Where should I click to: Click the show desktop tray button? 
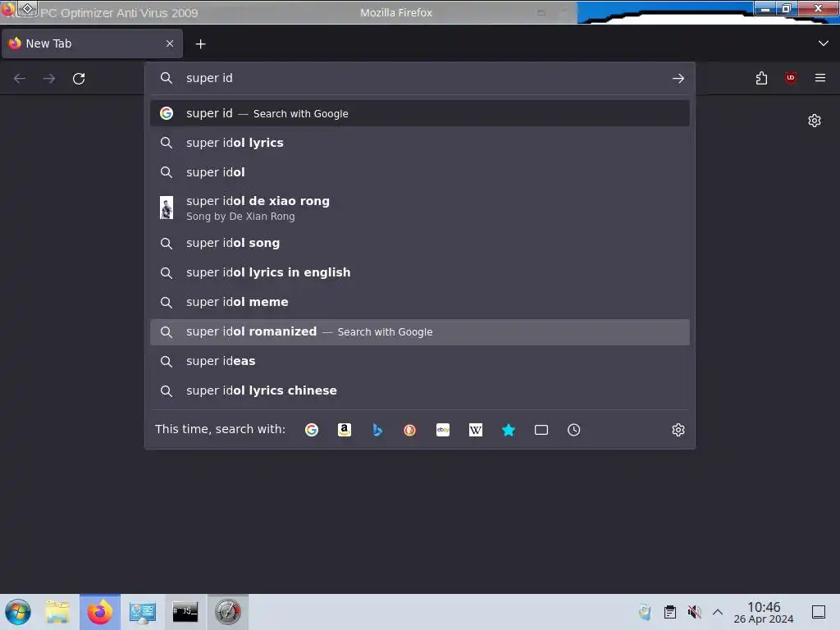point(819,612)
